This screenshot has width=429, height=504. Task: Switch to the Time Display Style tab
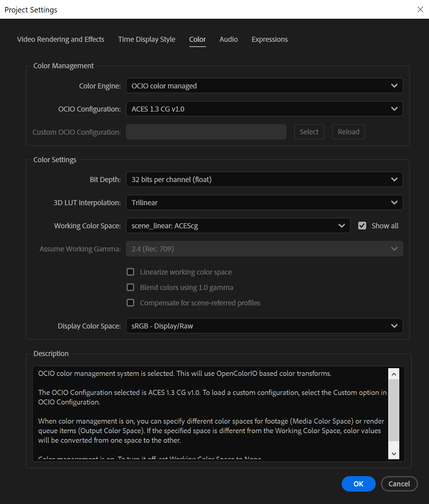pos(146,39)
